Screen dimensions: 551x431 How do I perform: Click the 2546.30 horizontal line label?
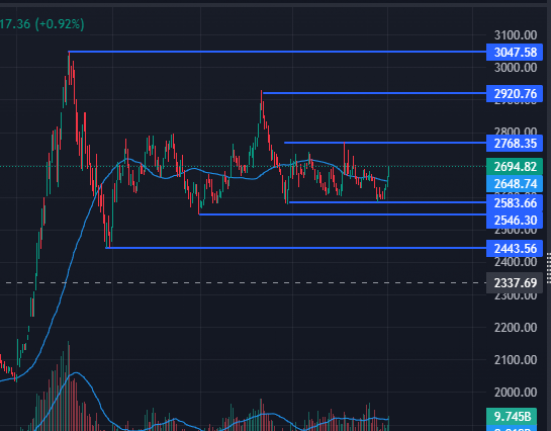[x=514, y=220]
